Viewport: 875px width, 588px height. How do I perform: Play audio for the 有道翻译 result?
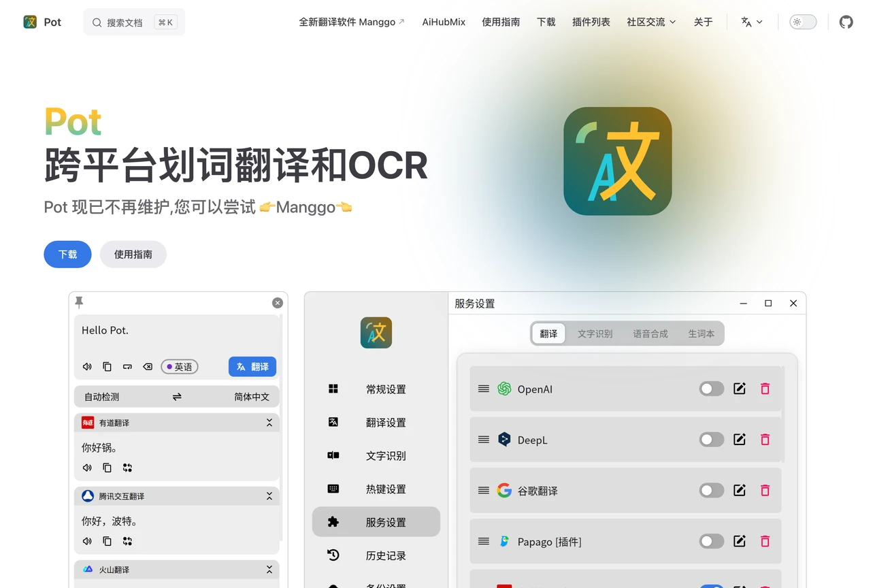(x=87, y=468)
